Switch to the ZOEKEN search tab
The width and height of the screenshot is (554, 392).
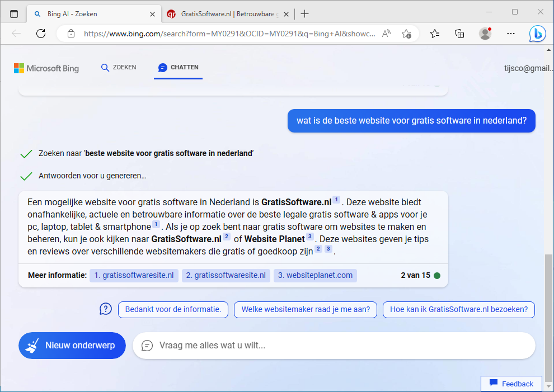tap(118, 68)
